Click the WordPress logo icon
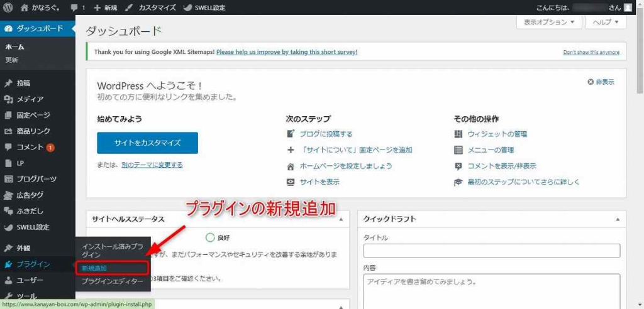 (8, 8)
